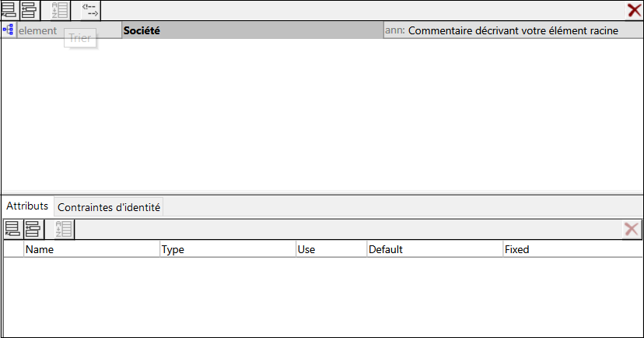
Task: Select the Use column header
Action: (330, 249)
